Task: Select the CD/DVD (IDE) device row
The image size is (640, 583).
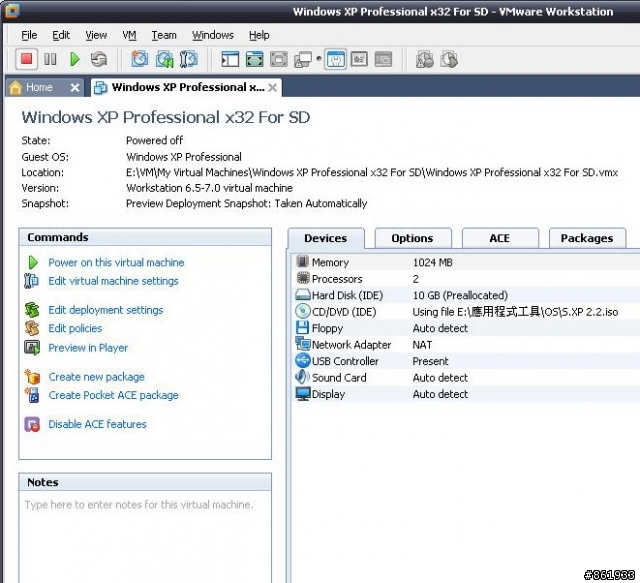Action: 466,312
